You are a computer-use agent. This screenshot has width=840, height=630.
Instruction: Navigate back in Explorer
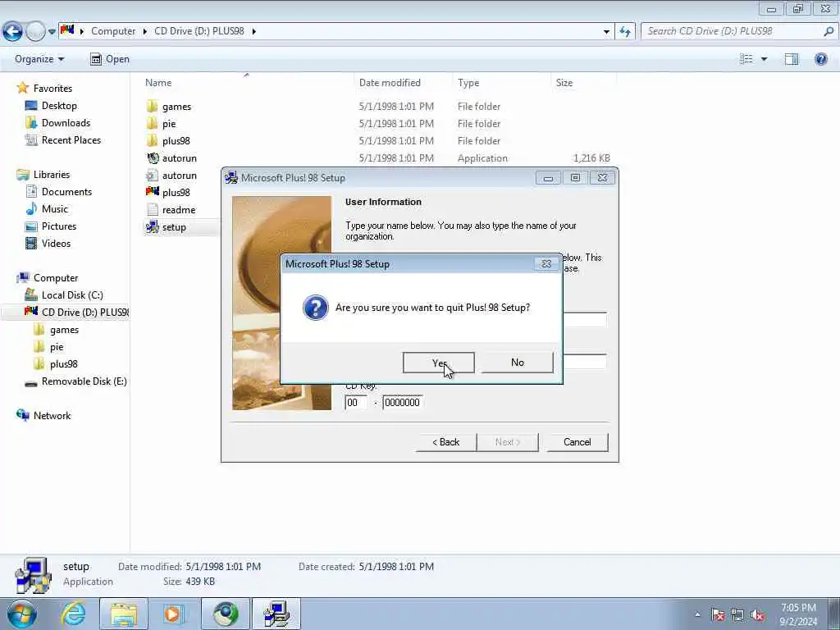[x=13, y=32]
